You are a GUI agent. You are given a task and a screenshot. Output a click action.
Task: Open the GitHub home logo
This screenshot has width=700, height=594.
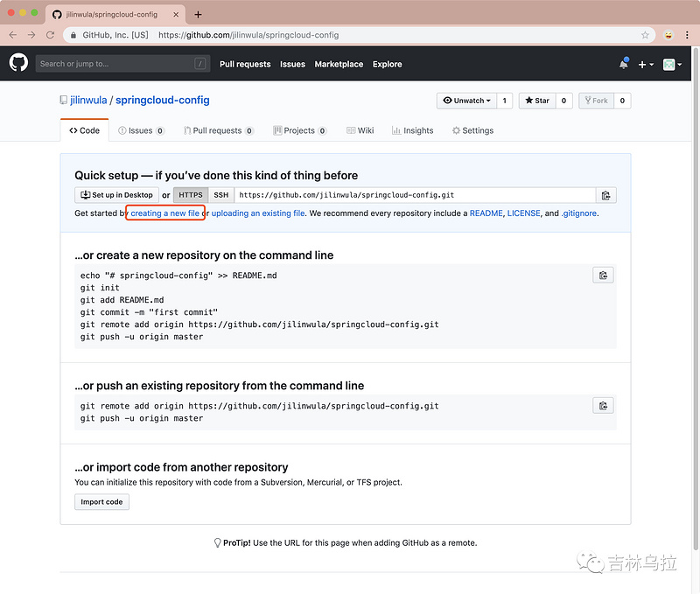[x=18, y=63]
